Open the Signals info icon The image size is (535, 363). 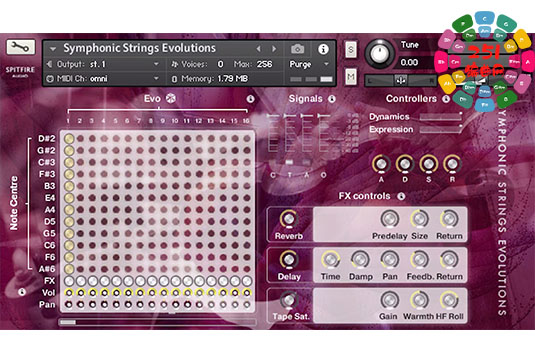click(332, 99)
